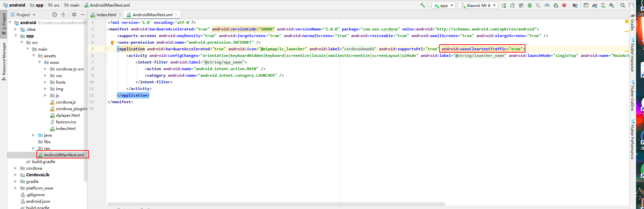
Task: Click Attach Debugger to Android Process icon
Action: (556, 5)
